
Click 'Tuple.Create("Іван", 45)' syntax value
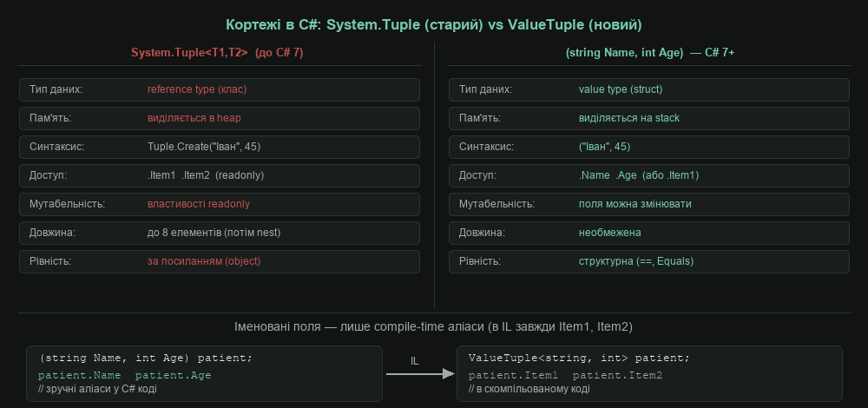tap(204, 147)
